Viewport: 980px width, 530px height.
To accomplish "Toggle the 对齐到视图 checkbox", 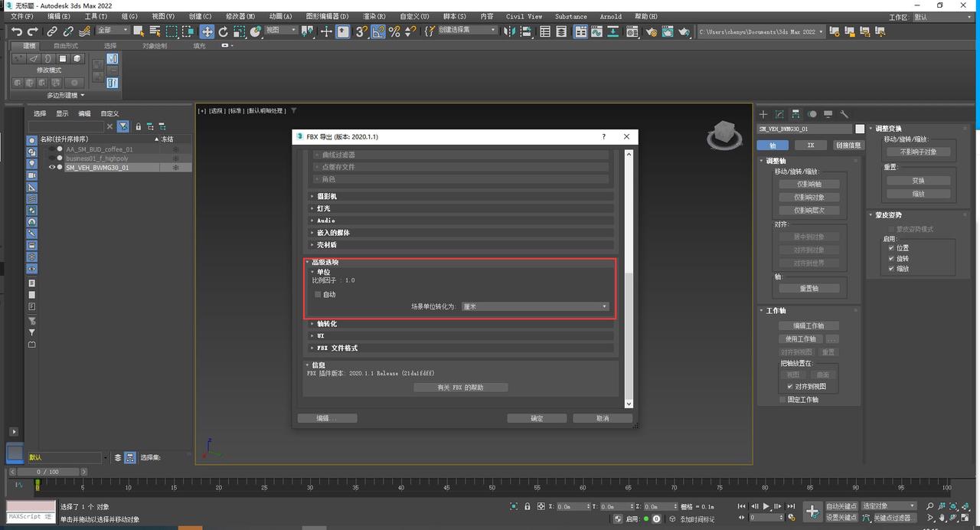I will (790, 387).
